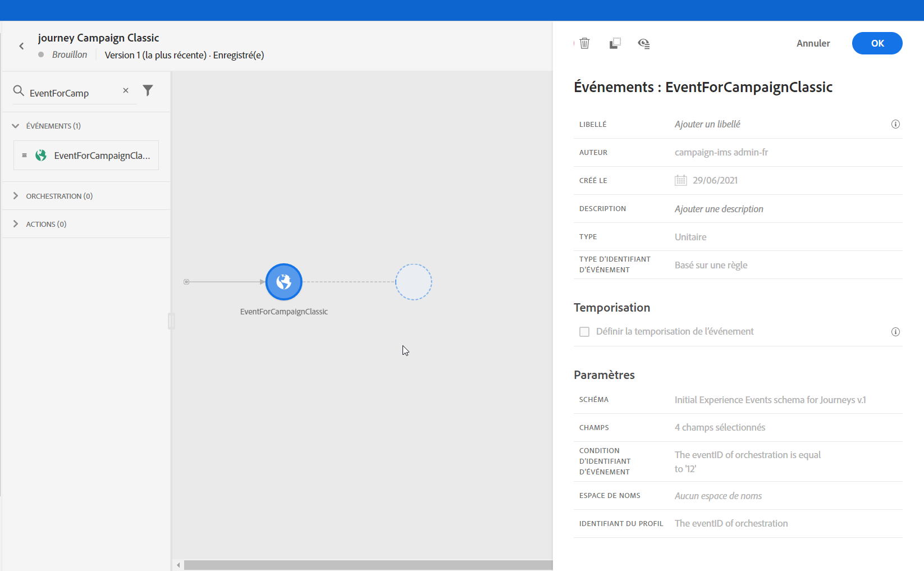Viewport: 924px width, 571px height.
Task: Click the globe icon of EventForCampaignCla... item
Action: pos(41,156)
